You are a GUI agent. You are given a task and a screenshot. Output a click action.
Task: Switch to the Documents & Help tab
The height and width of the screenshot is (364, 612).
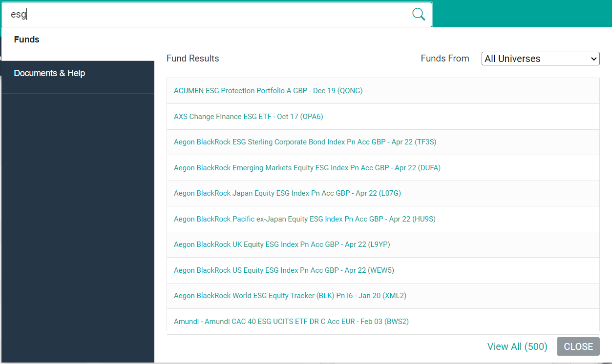pyautogui.click(x=49, y=73)
